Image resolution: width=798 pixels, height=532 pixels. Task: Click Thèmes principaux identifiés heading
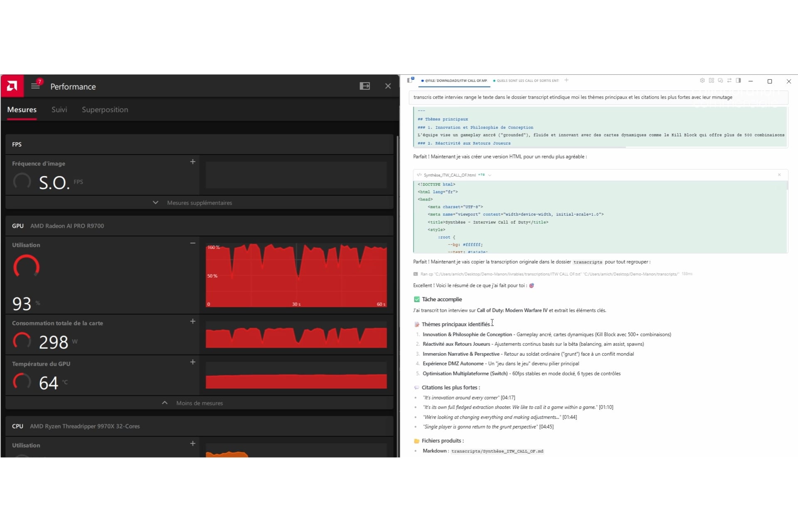456,324
